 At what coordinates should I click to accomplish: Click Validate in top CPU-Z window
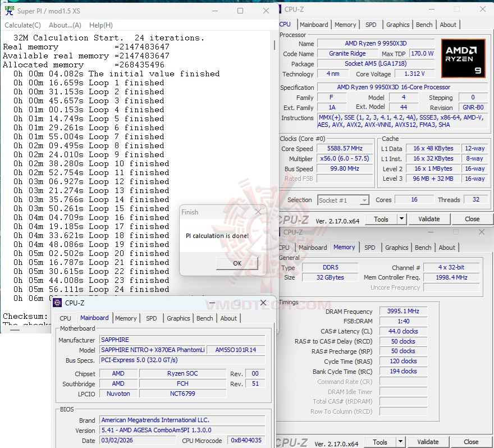[429, 220]
